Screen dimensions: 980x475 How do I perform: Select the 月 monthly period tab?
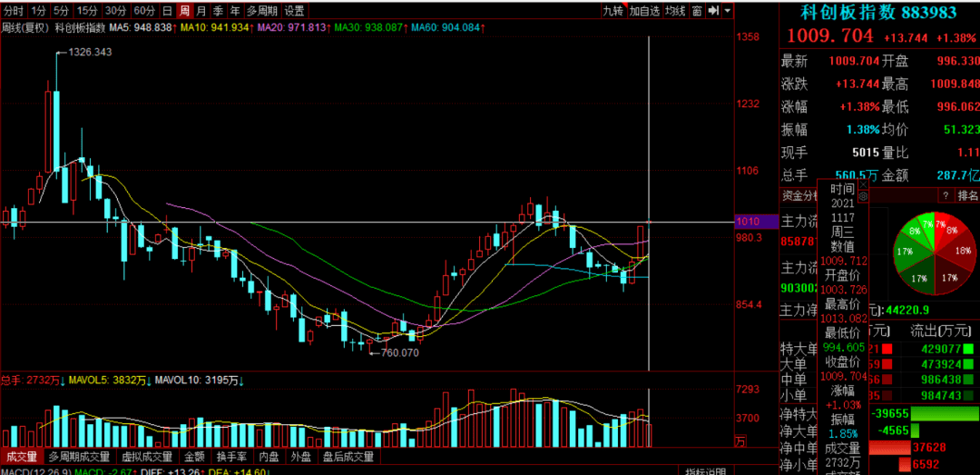(201, 11)
